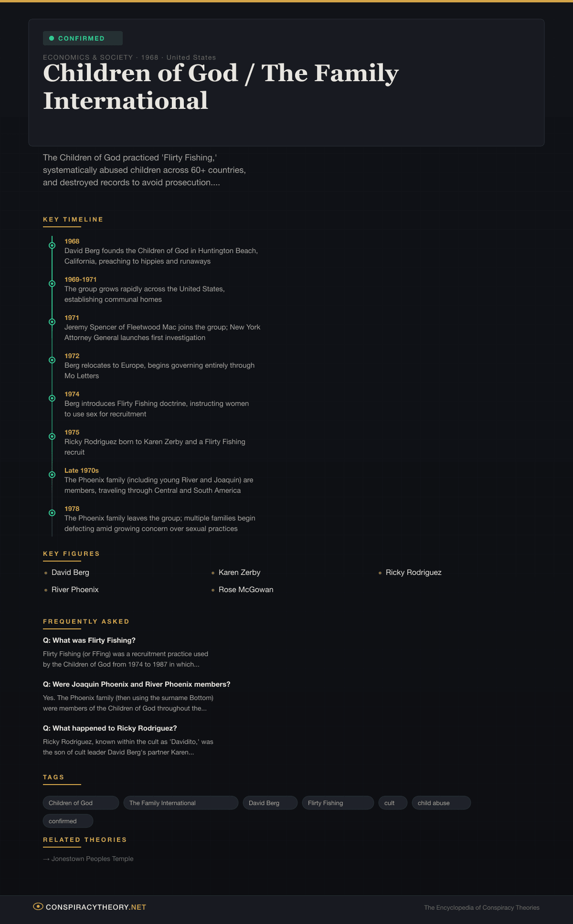Screen dimensions: 573x924
Task: Click the green Confirmed status dot
Action: click(x=52, y=38)
